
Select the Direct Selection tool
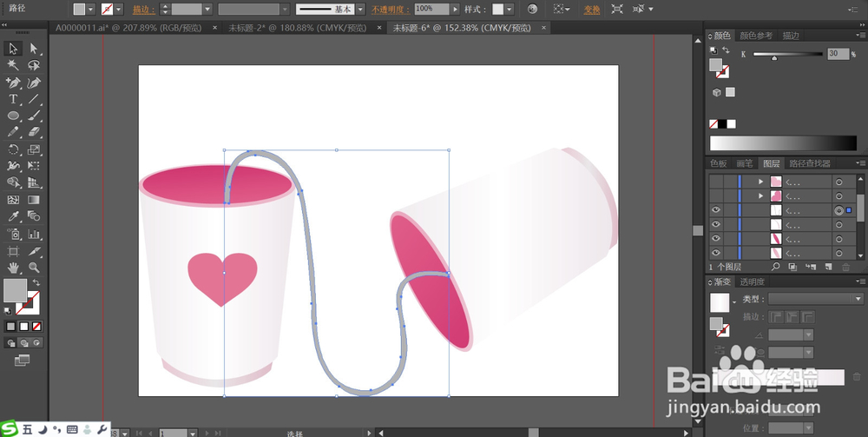coord(34,48)
